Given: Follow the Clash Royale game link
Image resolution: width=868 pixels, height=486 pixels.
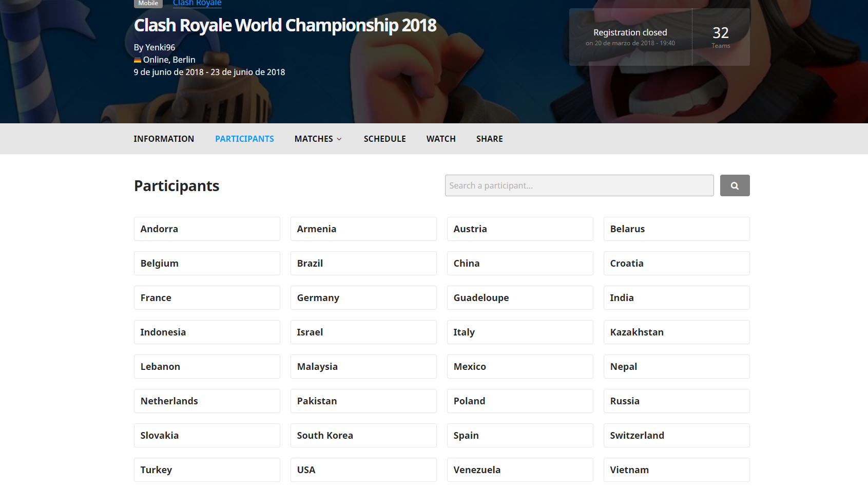Looking at the screenshot, I should coord(197,3).
